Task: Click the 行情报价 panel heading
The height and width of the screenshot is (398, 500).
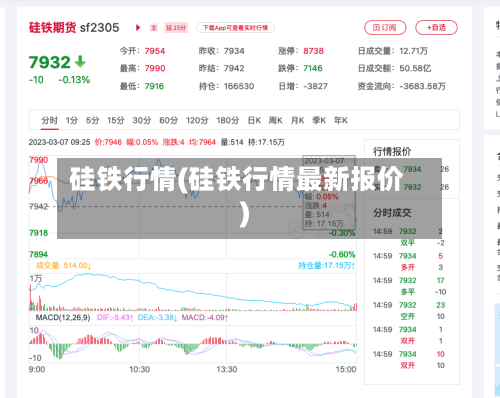Action: coord(392,152)
